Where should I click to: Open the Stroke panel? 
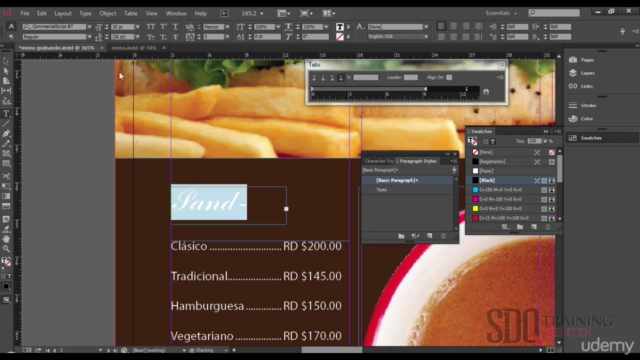pyautogui.click(x=582, y=105)
